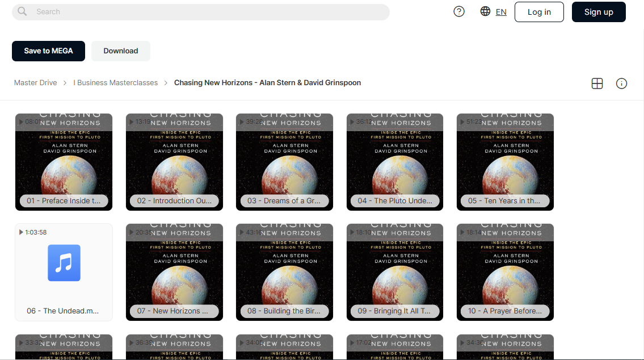Click the globe language icon
This screenshot has height=360, width=644.
tap(485, 11)
